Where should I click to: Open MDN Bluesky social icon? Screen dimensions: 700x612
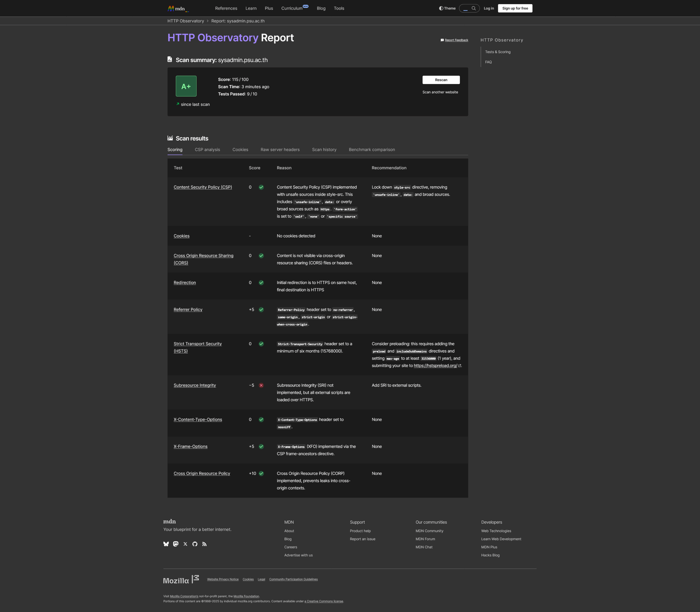166,544
